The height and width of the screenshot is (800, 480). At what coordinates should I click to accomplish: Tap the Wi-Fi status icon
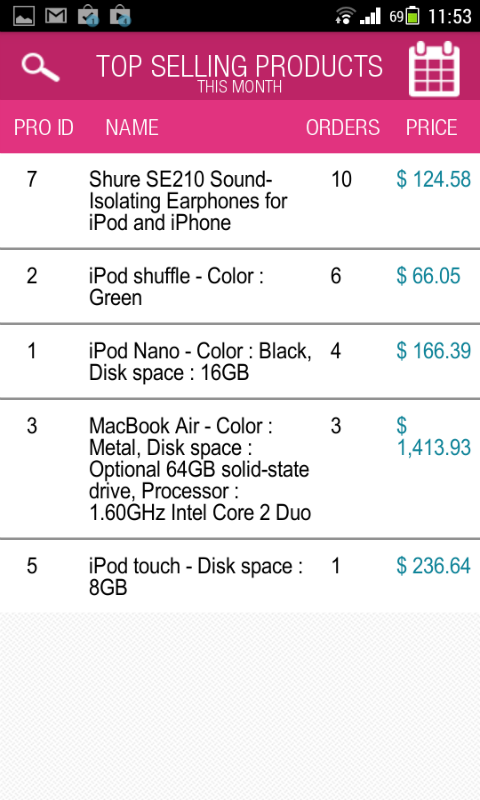point(345,16)
